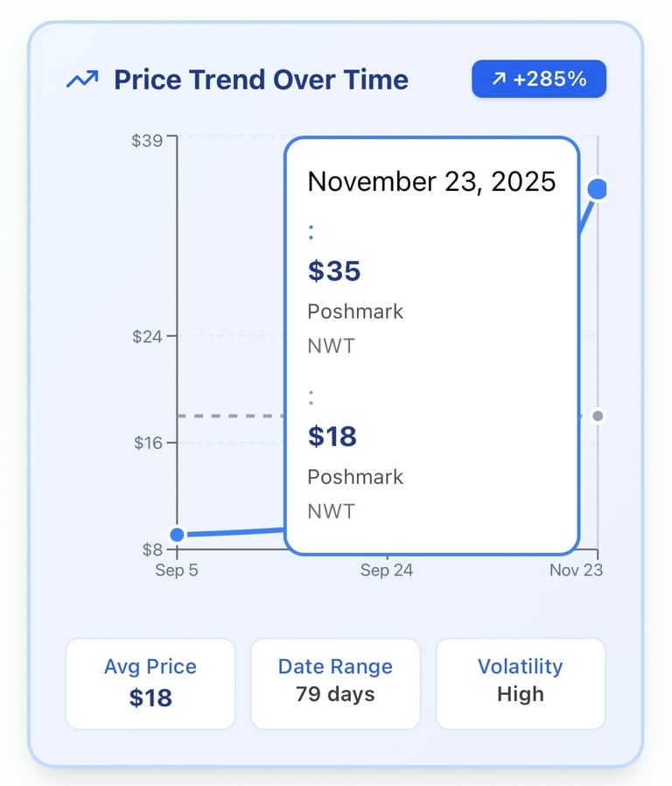
Task: Click the arrow icon in the +285% badge
Action: pyautogui.click(x=499, y=80)
